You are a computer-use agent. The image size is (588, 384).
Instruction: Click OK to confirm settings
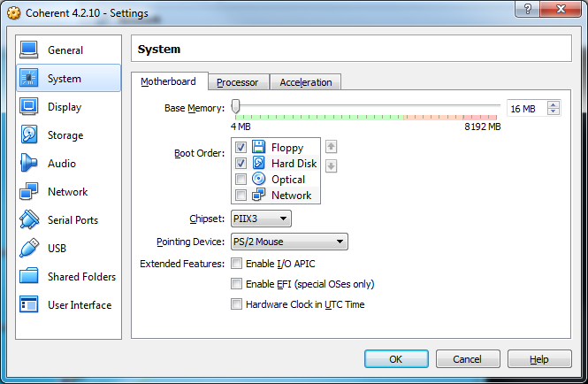click(395, 359)
